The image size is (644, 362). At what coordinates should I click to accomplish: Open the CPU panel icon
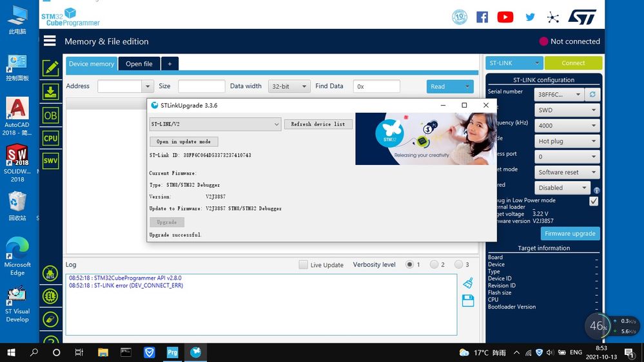pos(50,138)
